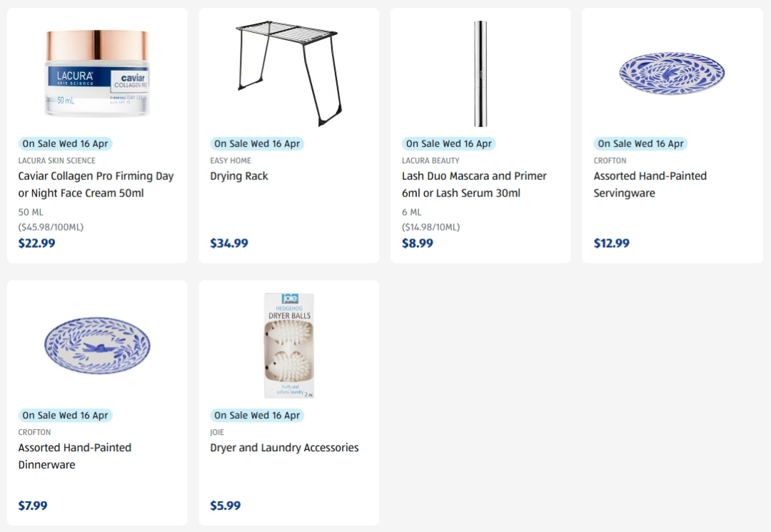Click the $8.99 mascara price
771x532 pixels.
click(418, 244)
